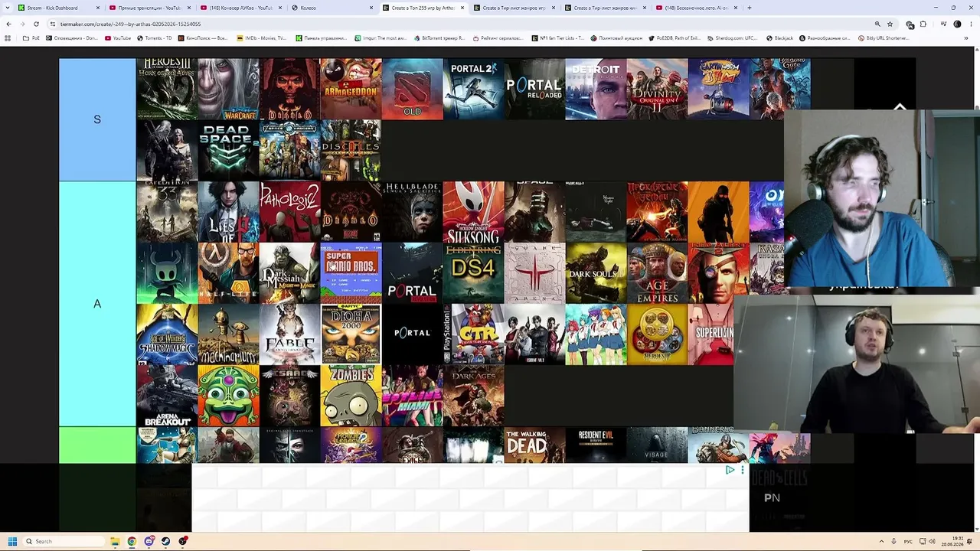Select the Machinarium tile
Image resolution: width=980 pixels, height=551 pixels.
tap(228, 334)
